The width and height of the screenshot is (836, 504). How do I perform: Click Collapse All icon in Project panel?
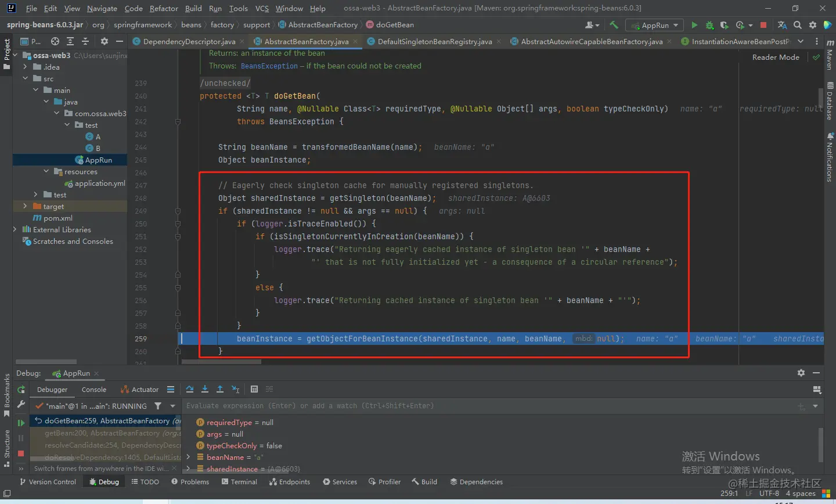[x=85, y=41]
